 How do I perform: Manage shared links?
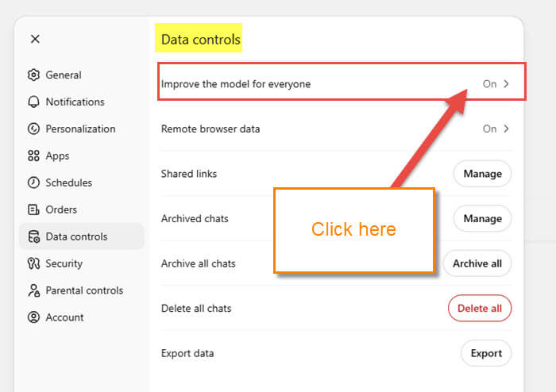482,174
